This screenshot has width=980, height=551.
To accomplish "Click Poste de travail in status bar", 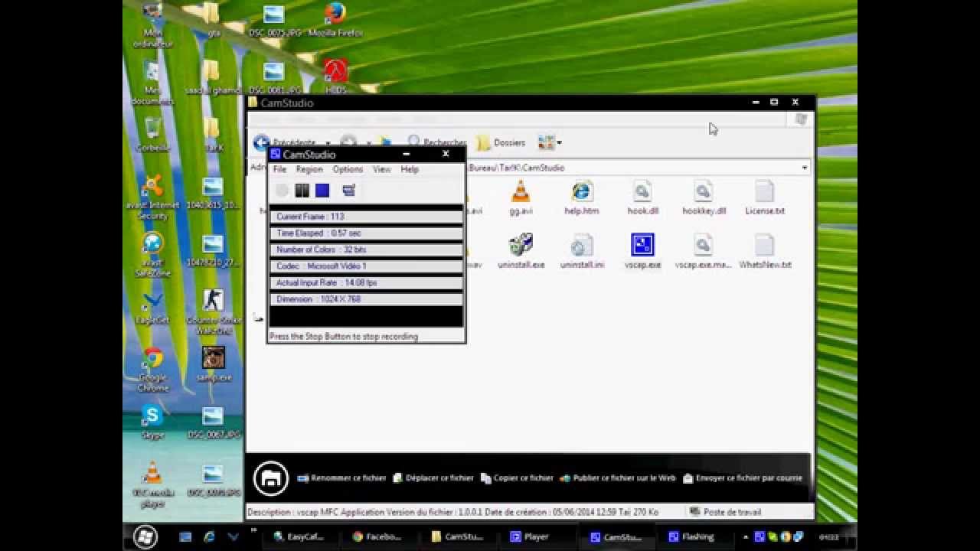I will click(x=724, y=512).
